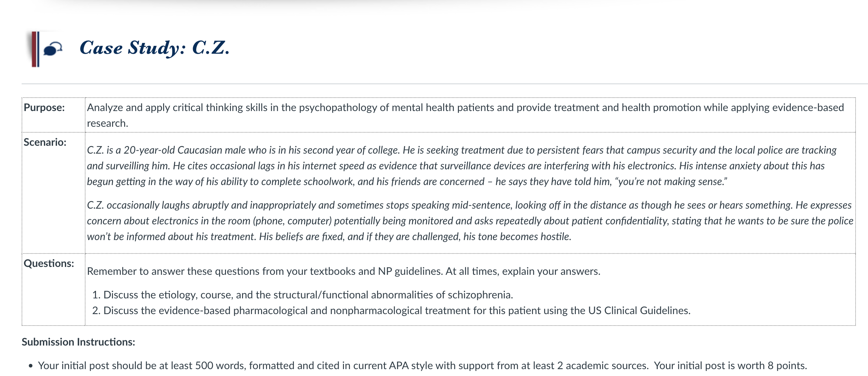Click the speech bubble discussion icon
This screenshot has width=868, height=376.
pyautogui.click(x=53, y=49)
